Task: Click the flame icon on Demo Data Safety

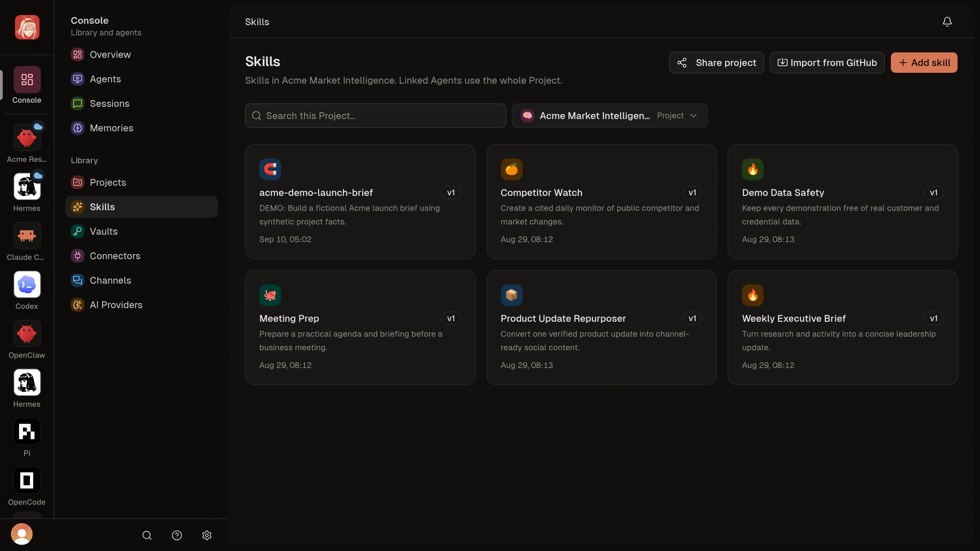Action: pyautogui.click(x=752, y=169)
